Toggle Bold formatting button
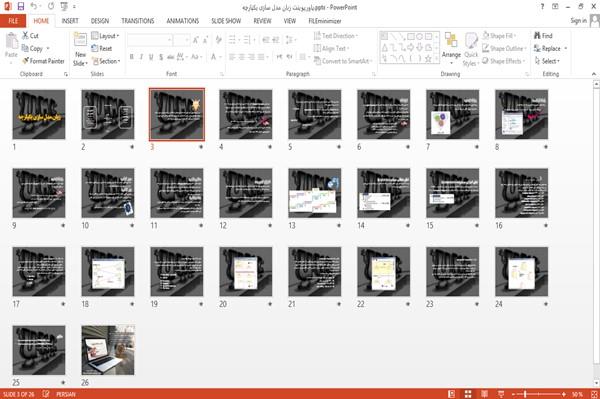 coord(132,57)
